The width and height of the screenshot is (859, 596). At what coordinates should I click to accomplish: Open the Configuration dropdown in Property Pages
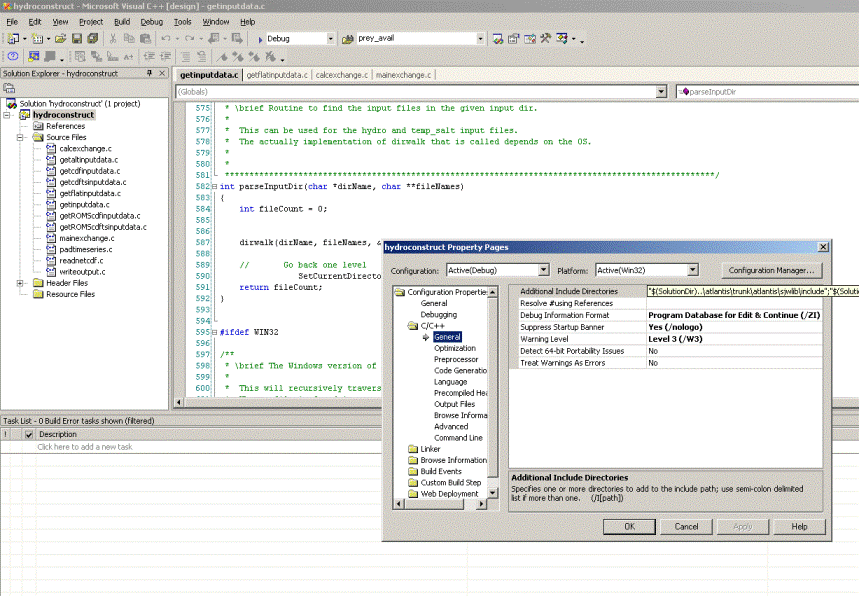click(x=543, y=270)
